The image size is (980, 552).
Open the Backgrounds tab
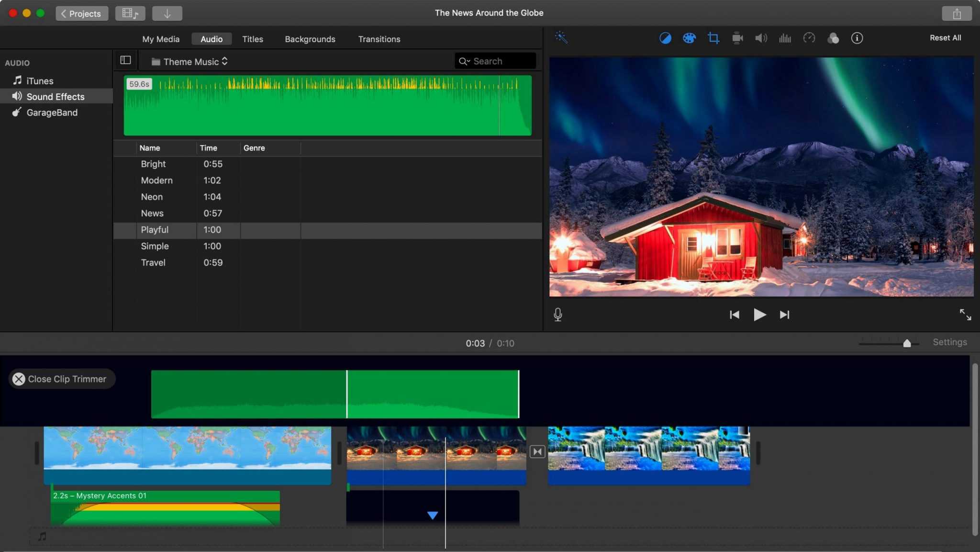coord(310,39)
